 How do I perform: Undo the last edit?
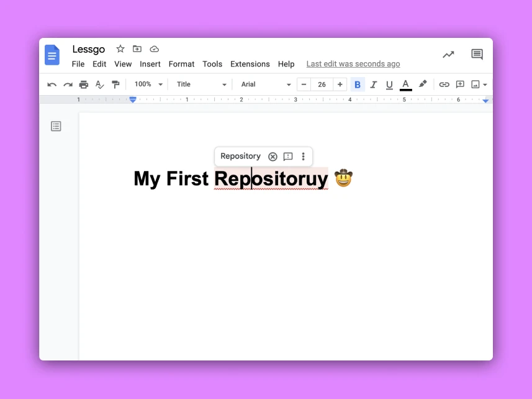point(52,84)
